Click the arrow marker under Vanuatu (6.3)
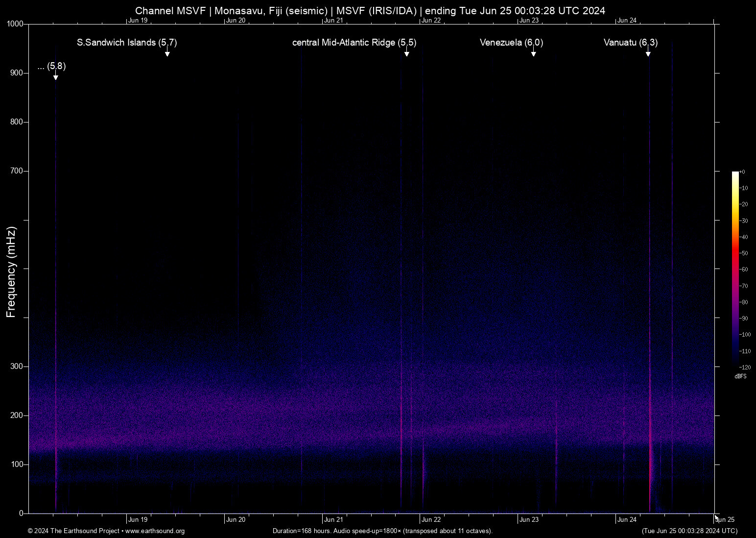 click(x=648, y=53)
